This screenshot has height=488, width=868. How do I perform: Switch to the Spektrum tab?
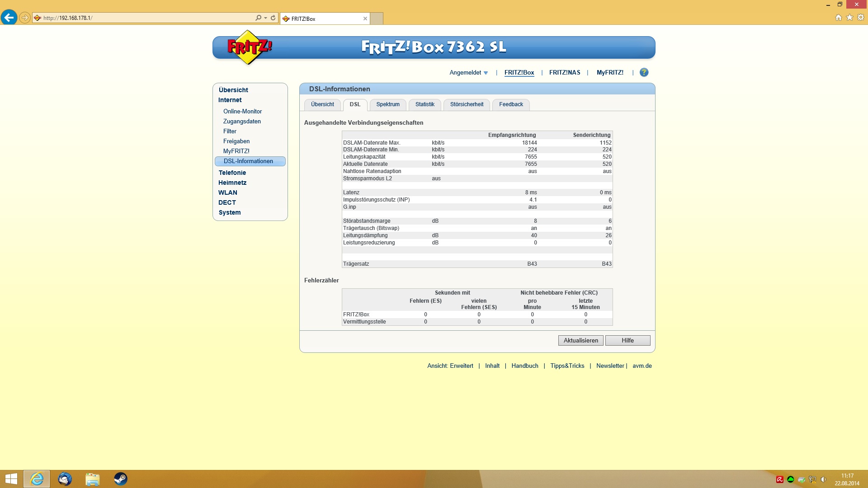pos(388,104)
